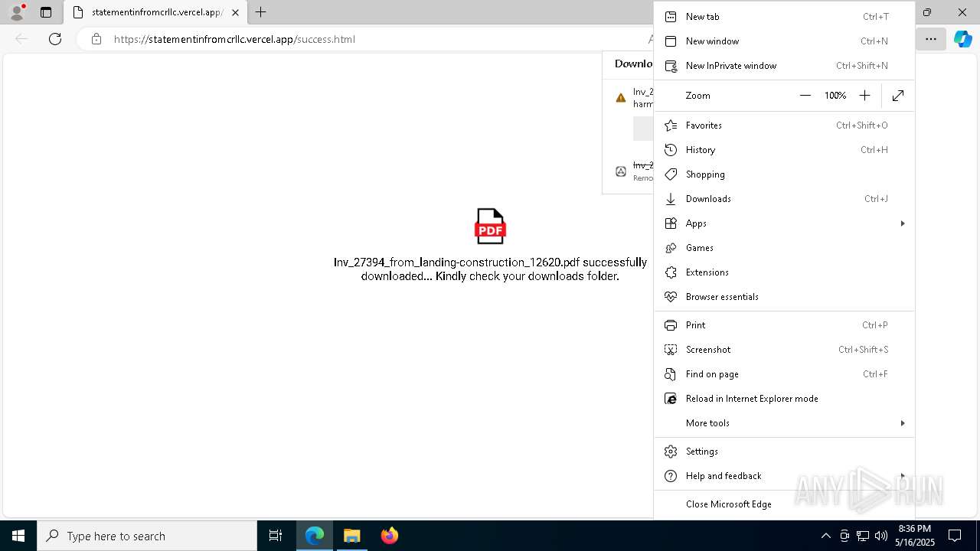Select Find on page
Viewport: 980px width, 551px height.
[784, 374]
